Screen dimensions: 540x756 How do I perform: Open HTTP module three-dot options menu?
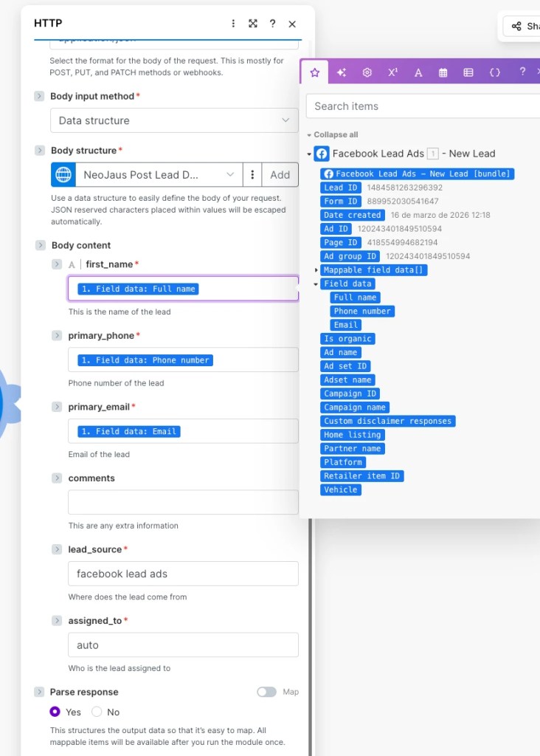(234, 24)
